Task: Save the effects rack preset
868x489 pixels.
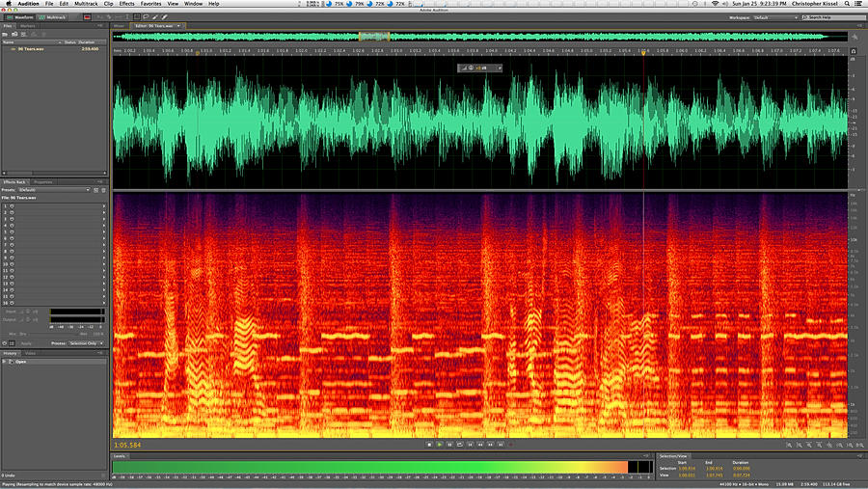Action: coord(95,190)
